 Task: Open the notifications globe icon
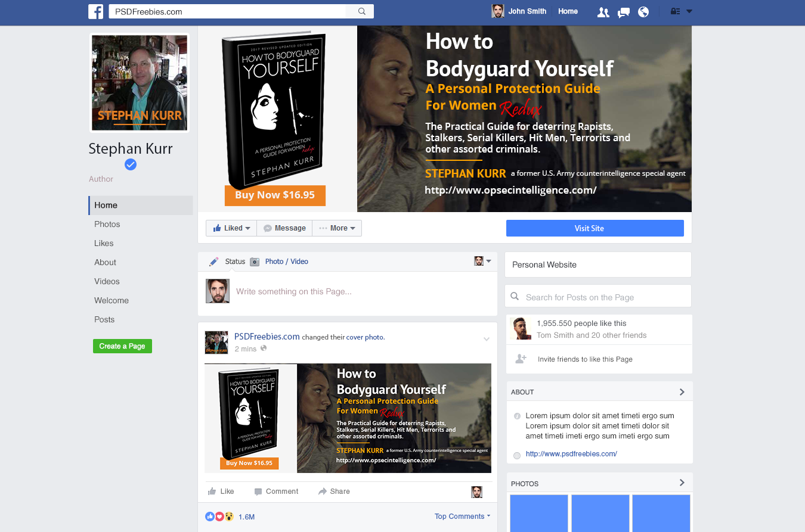pos(643,11)
